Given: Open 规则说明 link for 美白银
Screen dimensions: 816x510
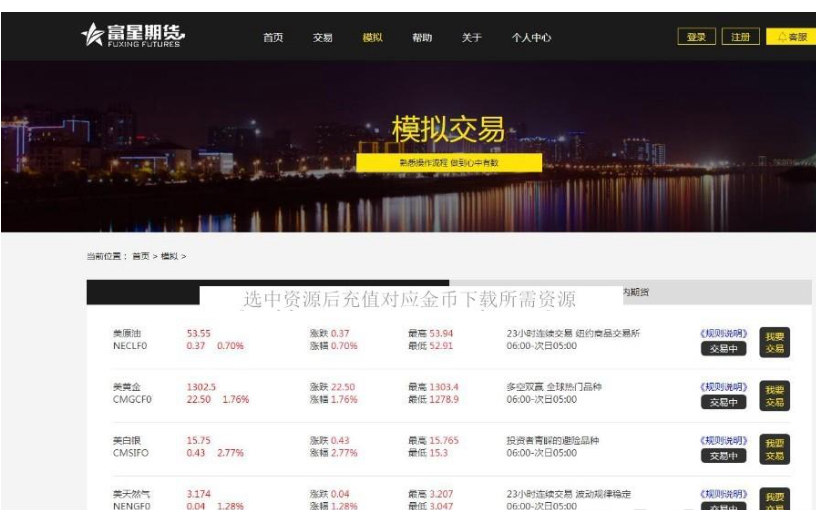Looking at the screenshot, I should (723, 440).
